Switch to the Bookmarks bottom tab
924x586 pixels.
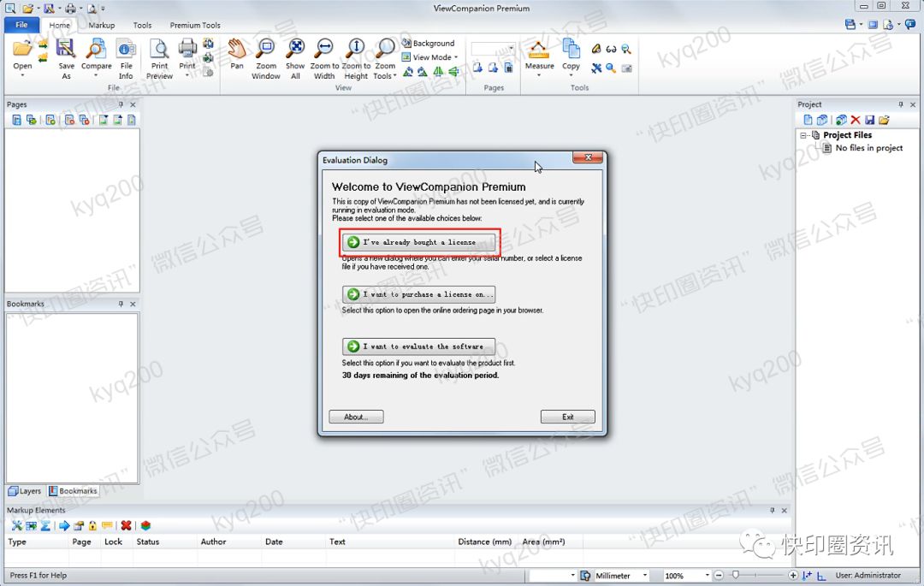click(x=73, y=490)
